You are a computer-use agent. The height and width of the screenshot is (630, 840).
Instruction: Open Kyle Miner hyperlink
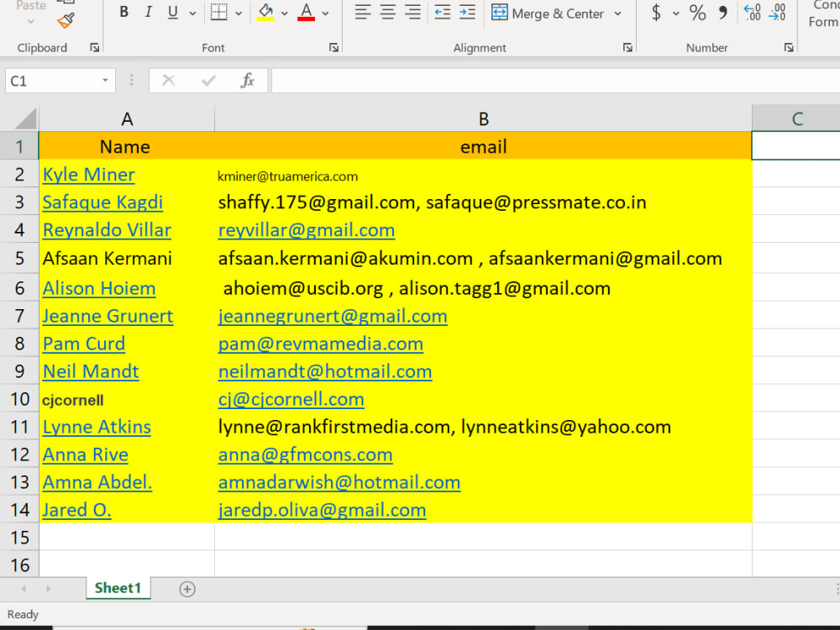tap(88, 175)
